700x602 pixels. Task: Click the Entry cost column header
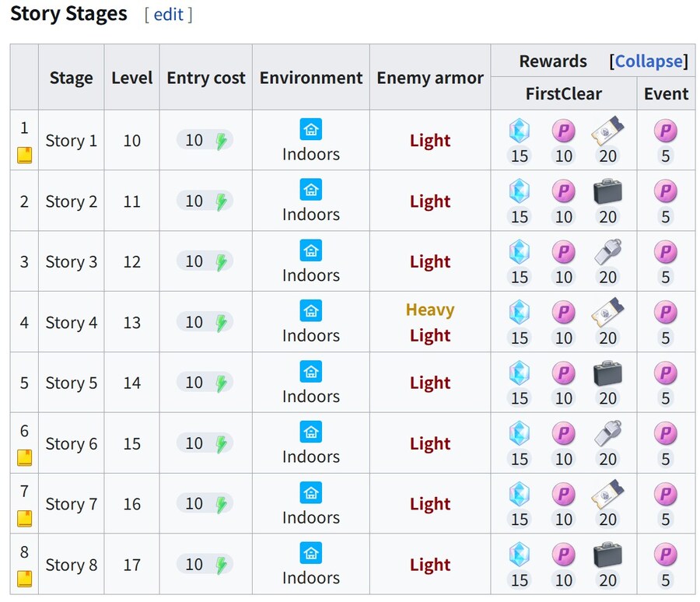[206, 78]
